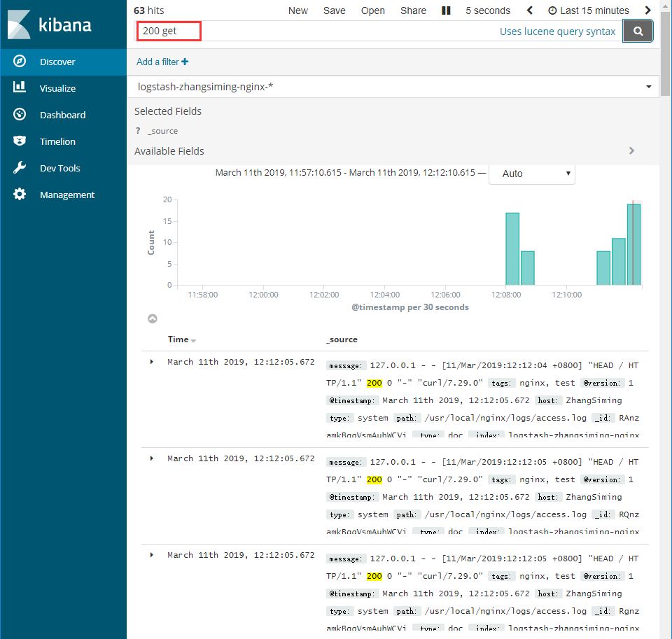Image resolution: width=672 pixels, height=639 pixels.
Task: Click Share in the top menu
Action: click(413, 10)
